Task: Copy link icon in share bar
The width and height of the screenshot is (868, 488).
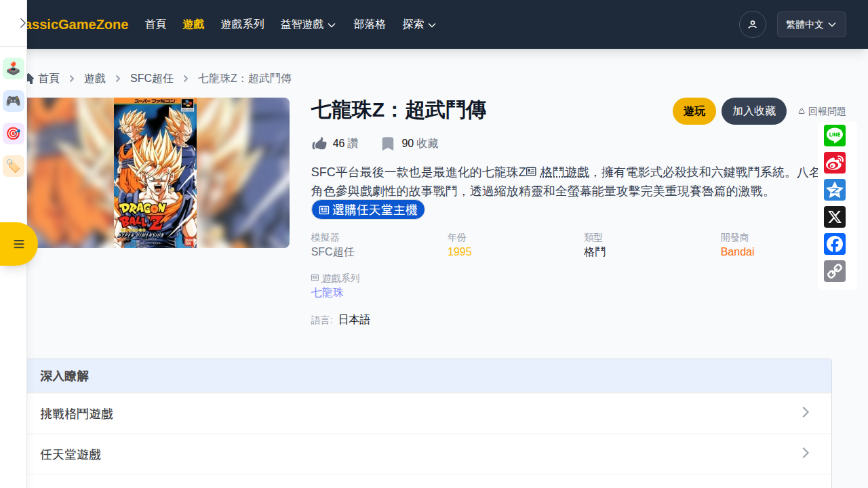Action: coord(835,271)
